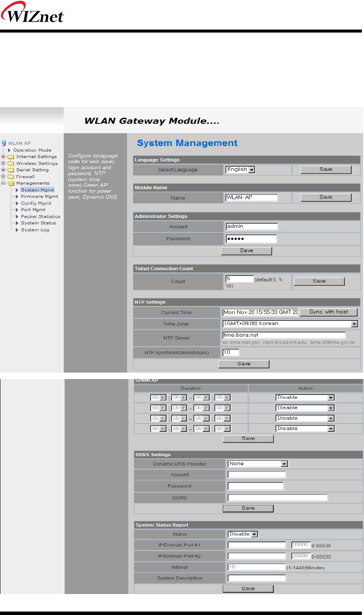Click Sync with host button

coord(329,312)
